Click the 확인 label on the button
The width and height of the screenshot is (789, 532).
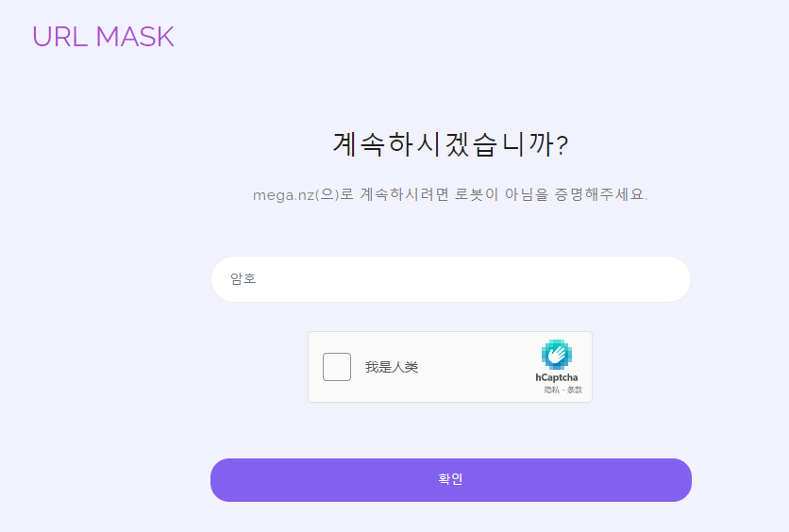point(450,479)
